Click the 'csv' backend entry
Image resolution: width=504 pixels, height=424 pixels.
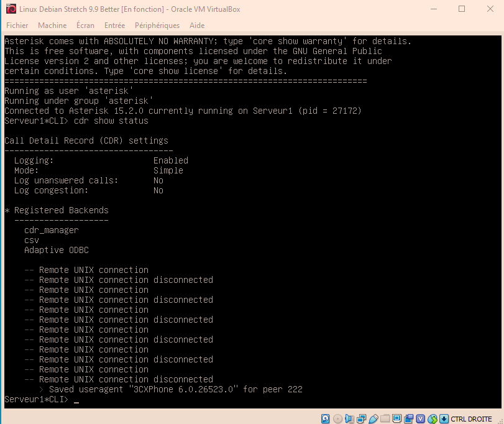32,240
